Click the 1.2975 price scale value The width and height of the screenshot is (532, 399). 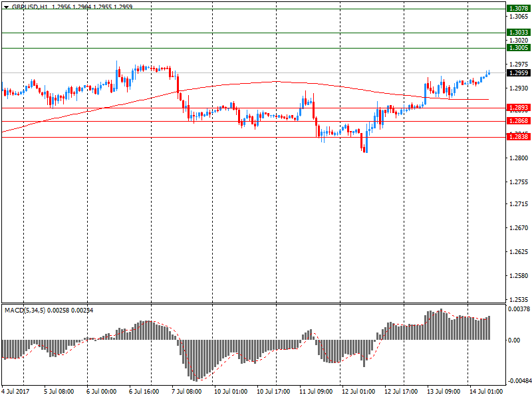point(519,65)
